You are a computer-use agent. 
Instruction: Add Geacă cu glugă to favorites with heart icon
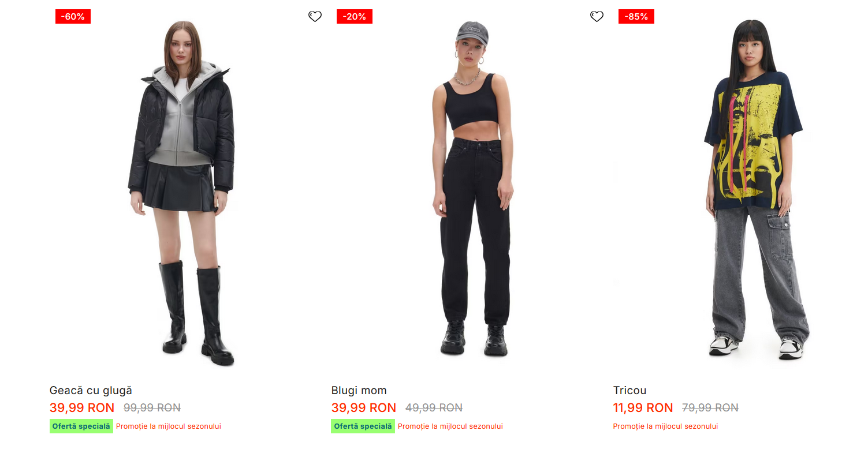tap(315, 17)
